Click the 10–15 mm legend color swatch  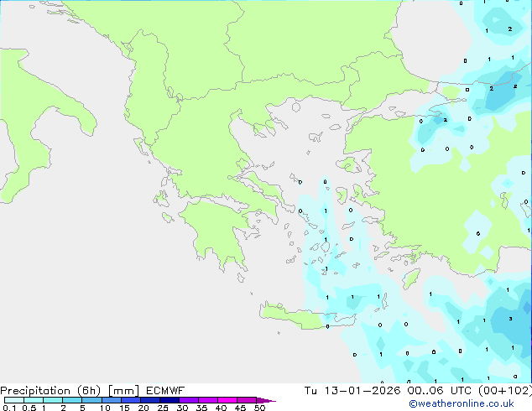click(112, 400)
